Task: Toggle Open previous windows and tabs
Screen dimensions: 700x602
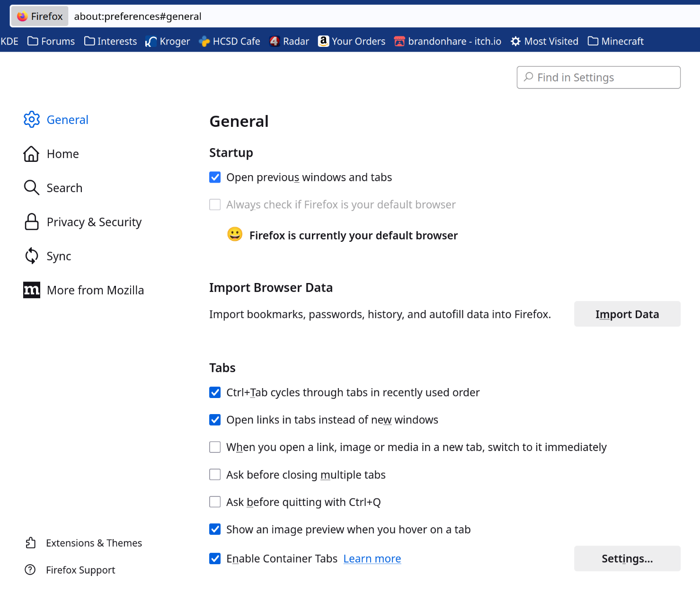Action: pos(215,177)
